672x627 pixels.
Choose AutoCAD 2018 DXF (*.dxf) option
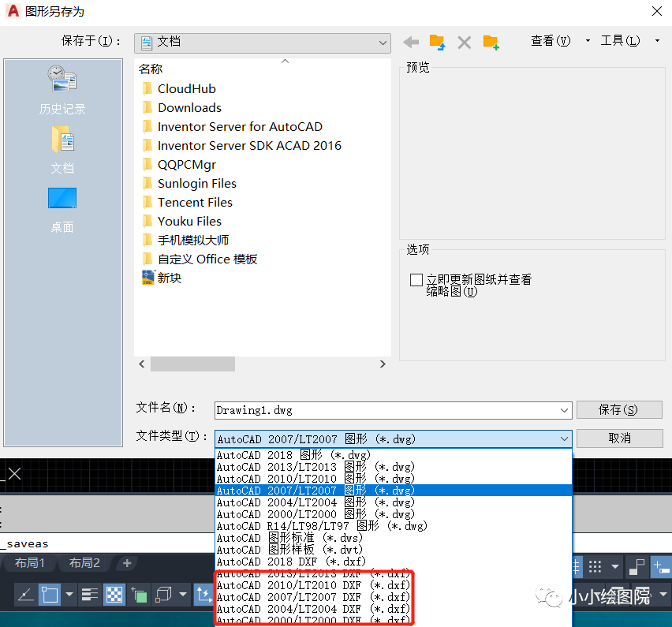pyautogui.click(x=393, y=562)
